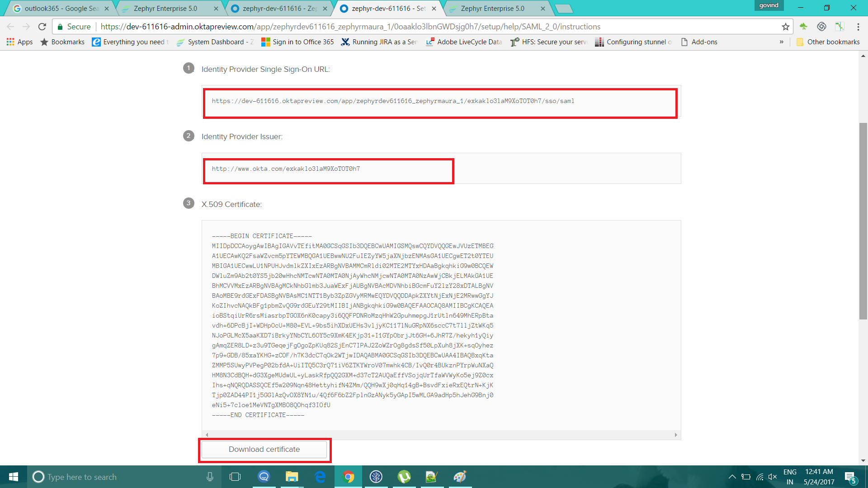This screenshot has height=488, width=868.
Task: Reload the page with the refresh icon
Action: pyautogui.click(x=42, y=27)
